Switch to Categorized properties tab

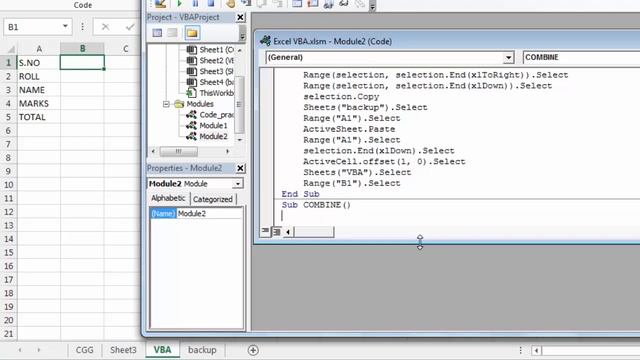(x=213, y=199)
